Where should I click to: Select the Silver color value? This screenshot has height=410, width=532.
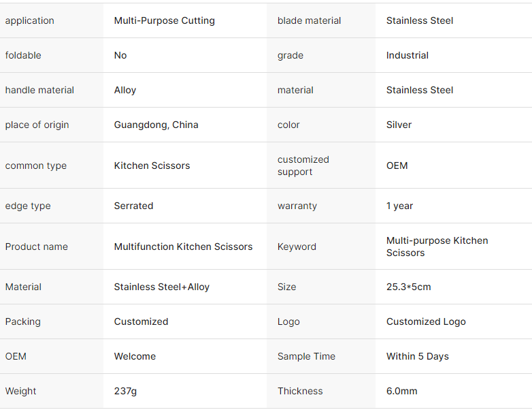point(399,125)
